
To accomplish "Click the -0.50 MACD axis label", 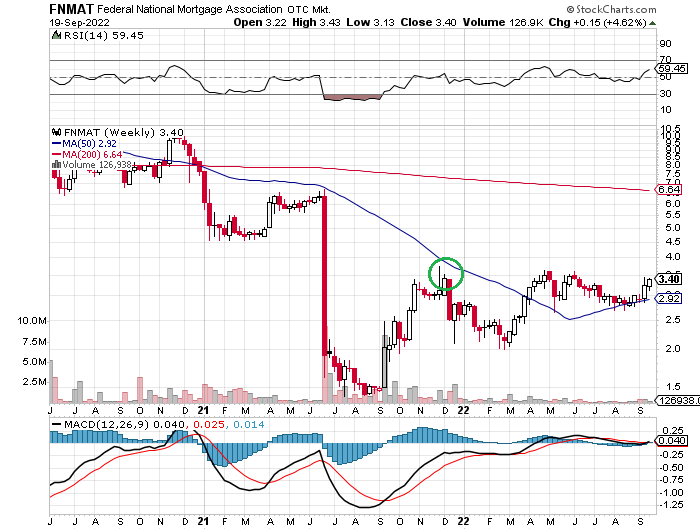I will coord(672,467).
